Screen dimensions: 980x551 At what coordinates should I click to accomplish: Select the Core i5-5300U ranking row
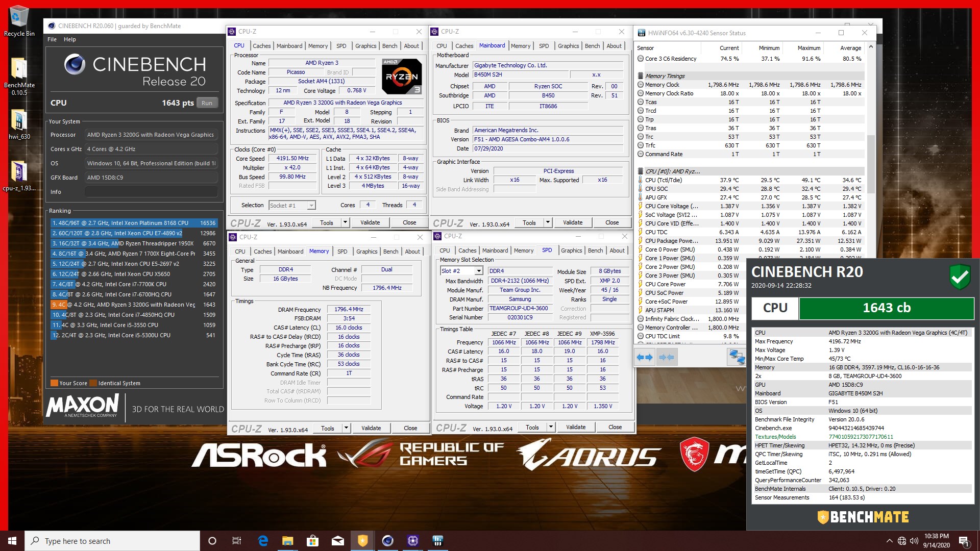134,335
